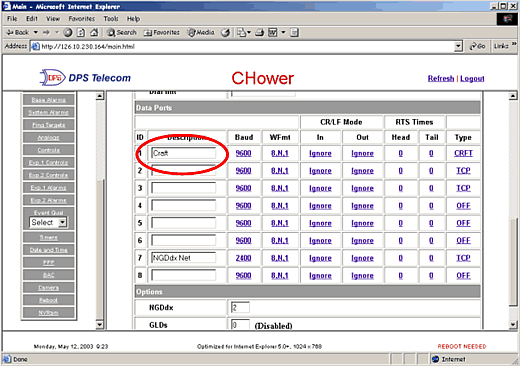Open the Favorites menu
The width and height of the screenshot is (520, 366).
point(82,19)
